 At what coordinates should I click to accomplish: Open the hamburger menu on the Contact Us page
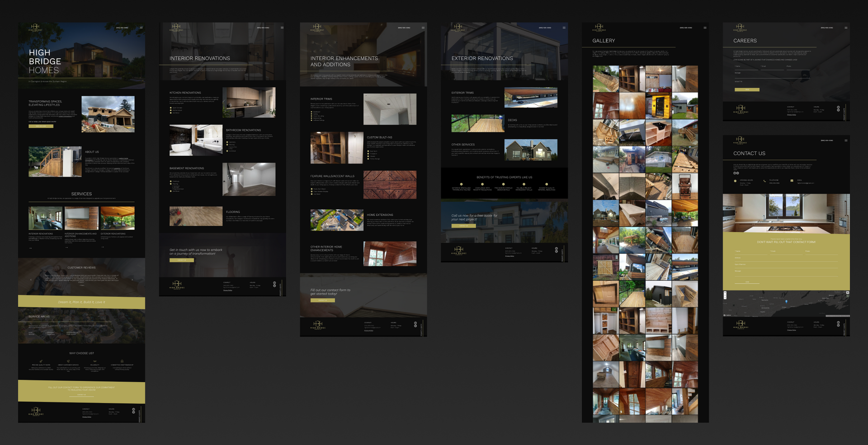[x=846, y=141]
